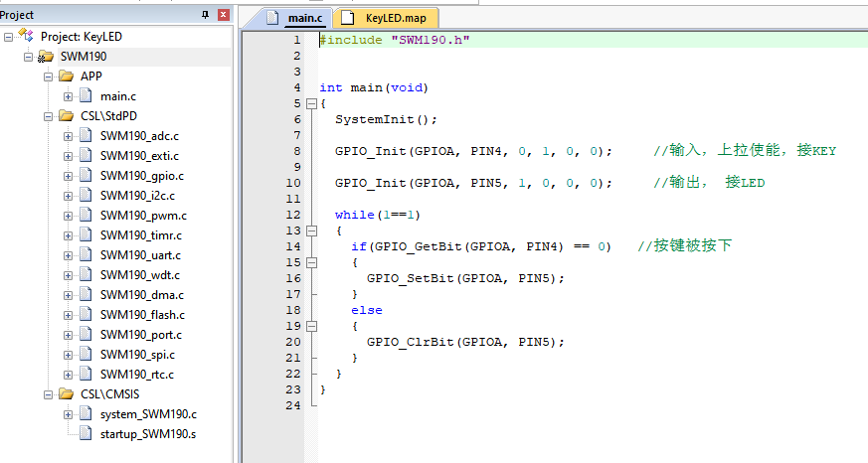Collapse the APP folder group

click(48, 77)
